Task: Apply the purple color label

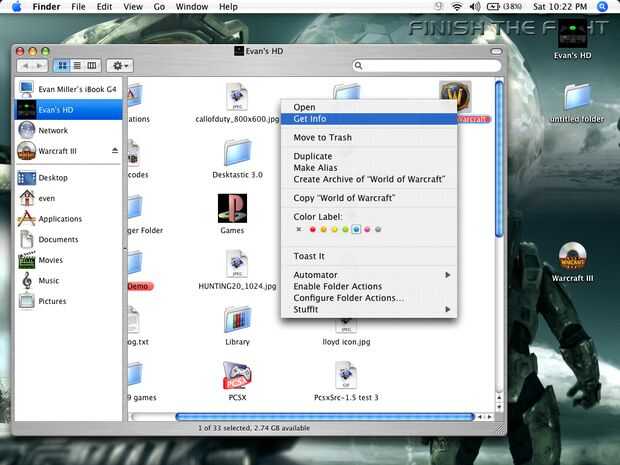Action: click(367, 229)
